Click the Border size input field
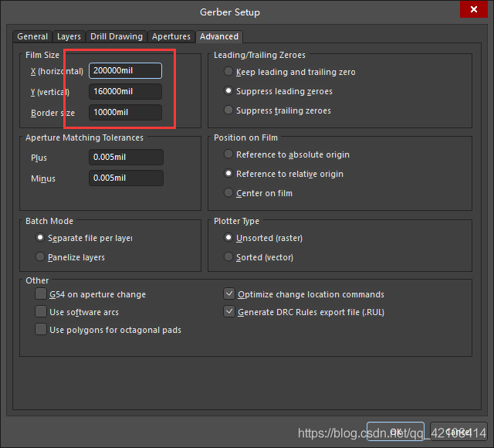The image size is (494, 448). pos(125,112)
